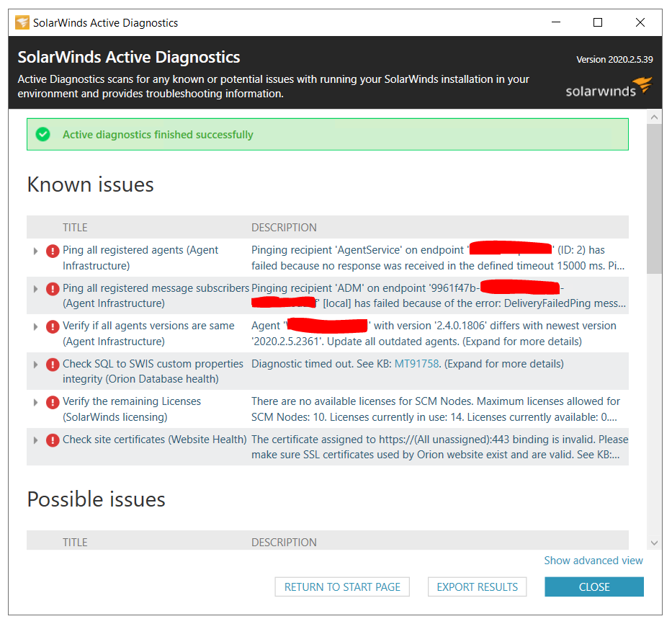Click the 'Diagnostic timed out' description text

click(x=407, y=364)
